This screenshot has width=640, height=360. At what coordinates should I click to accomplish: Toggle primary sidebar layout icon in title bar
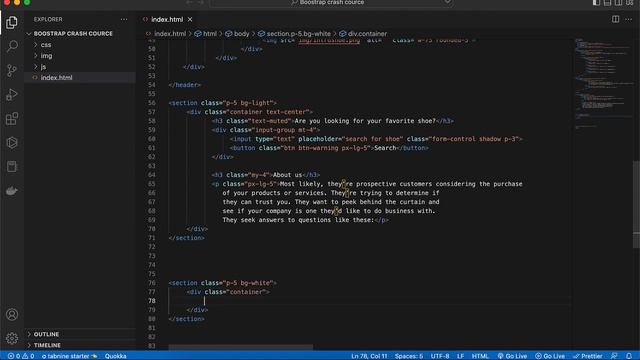point(596,2)
